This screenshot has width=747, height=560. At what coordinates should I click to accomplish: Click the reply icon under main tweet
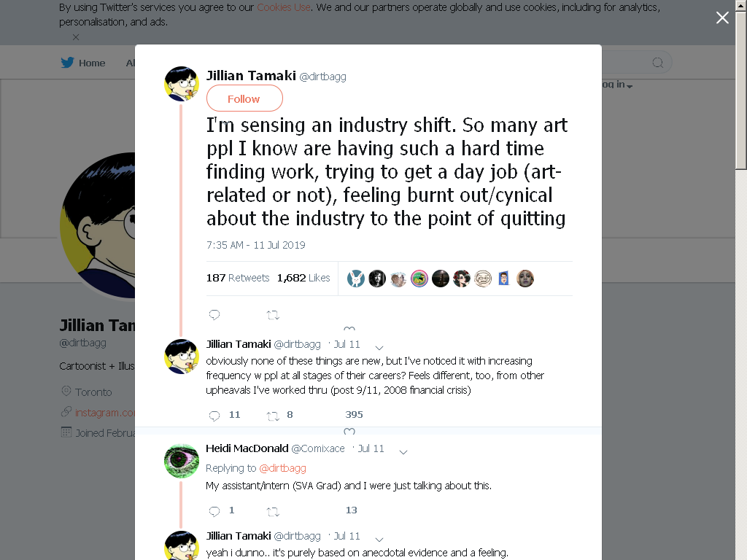214,315
